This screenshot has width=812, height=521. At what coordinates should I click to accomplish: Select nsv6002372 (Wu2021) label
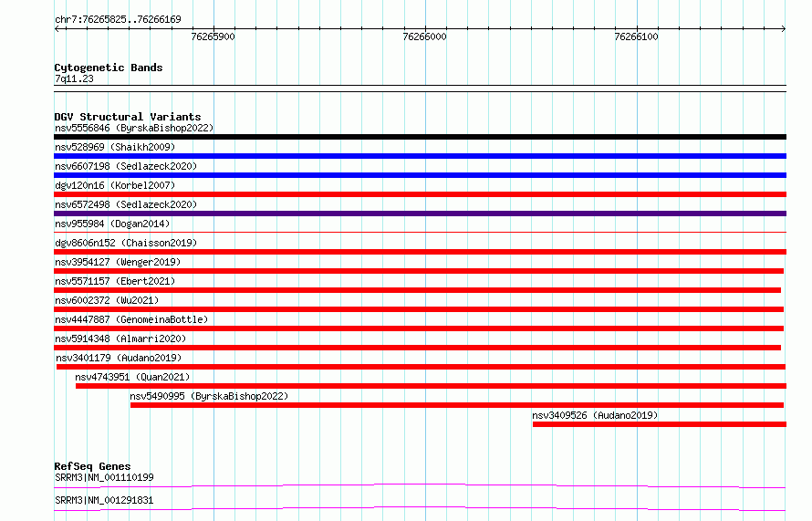pos(107,300)
